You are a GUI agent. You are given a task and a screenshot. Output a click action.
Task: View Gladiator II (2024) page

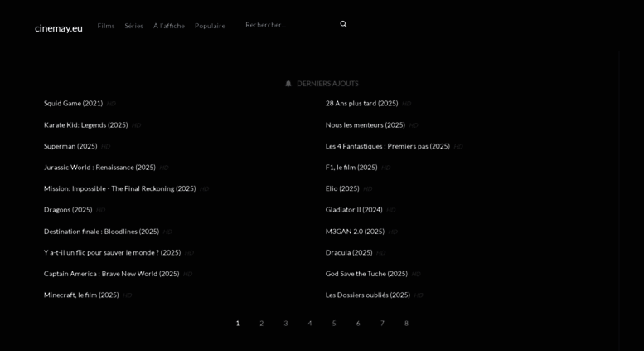pos(354,210)
